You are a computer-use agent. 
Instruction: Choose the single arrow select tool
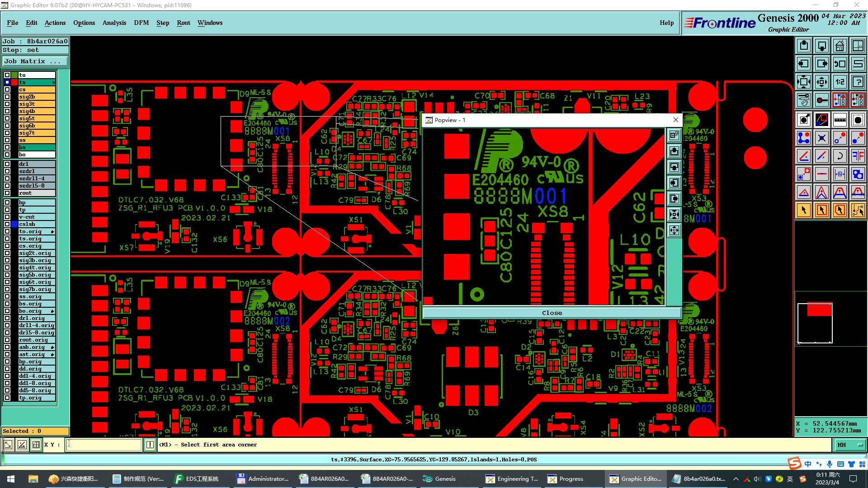point(804,210)
